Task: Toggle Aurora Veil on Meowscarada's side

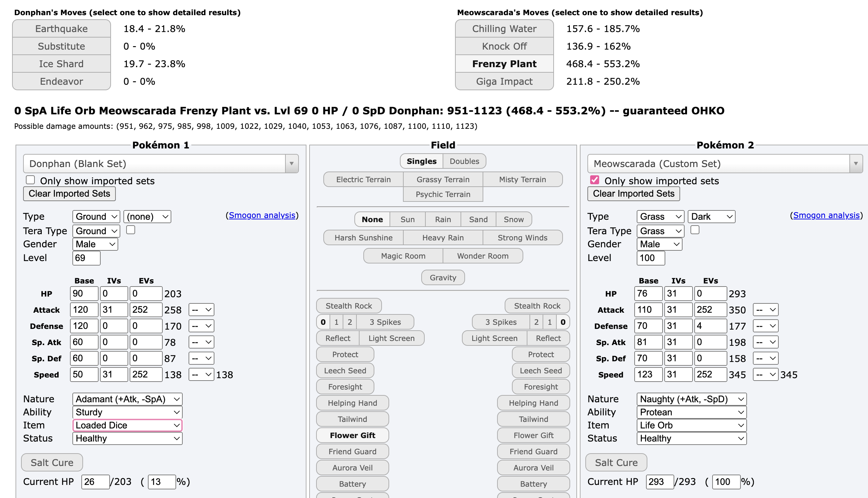Action: point(533,468)
